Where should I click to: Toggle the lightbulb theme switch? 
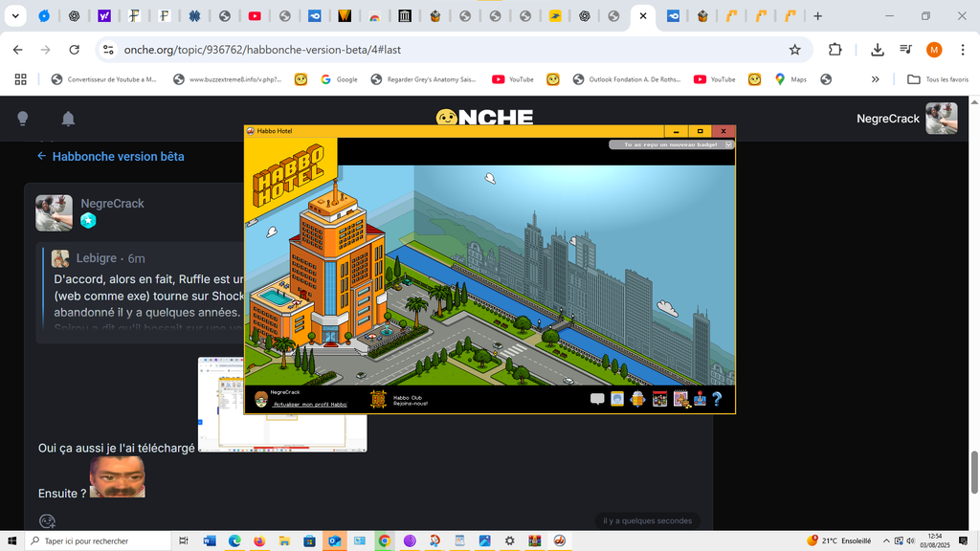23,119
